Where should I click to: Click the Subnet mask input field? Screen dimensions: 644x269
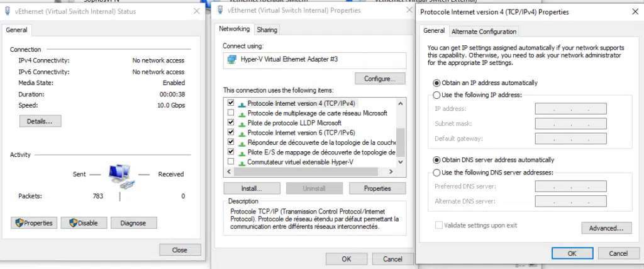(571, 124)
